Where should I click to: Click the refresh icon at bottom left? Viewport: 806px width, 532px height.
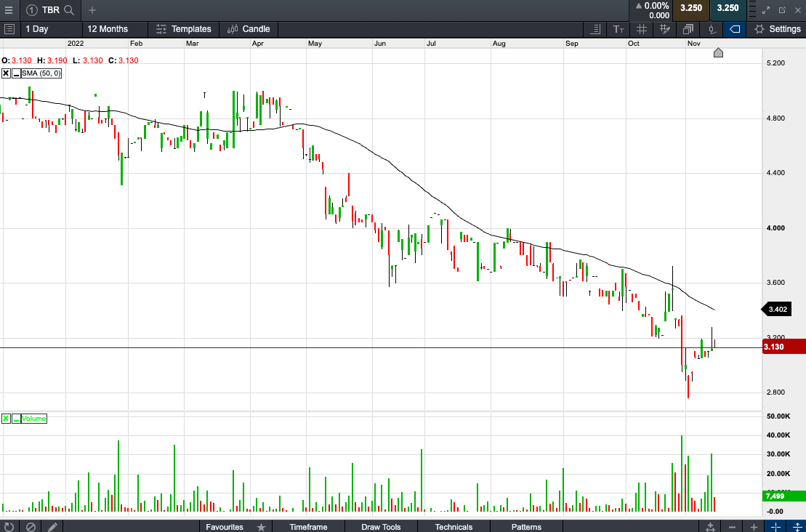(x=9, y=526)
